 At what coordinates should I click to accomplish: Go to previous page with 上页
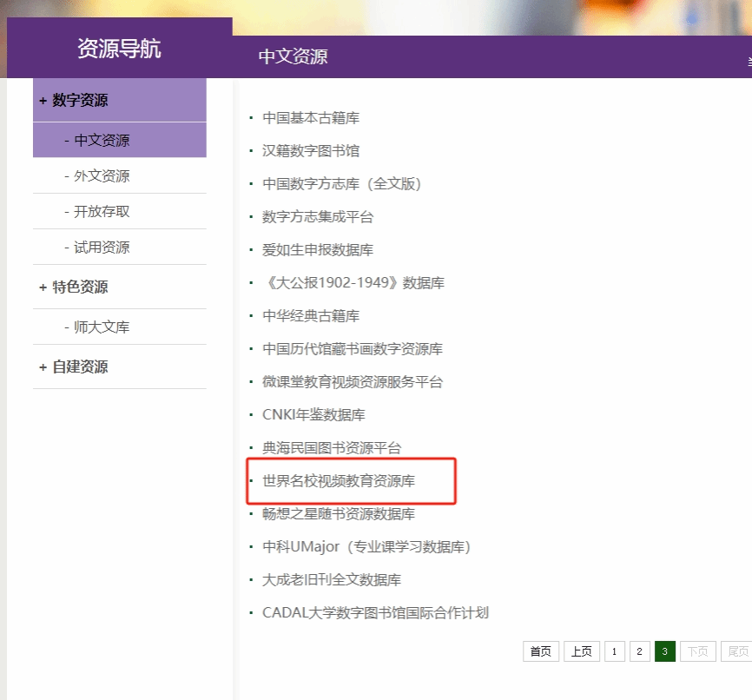tap(582, 651)
